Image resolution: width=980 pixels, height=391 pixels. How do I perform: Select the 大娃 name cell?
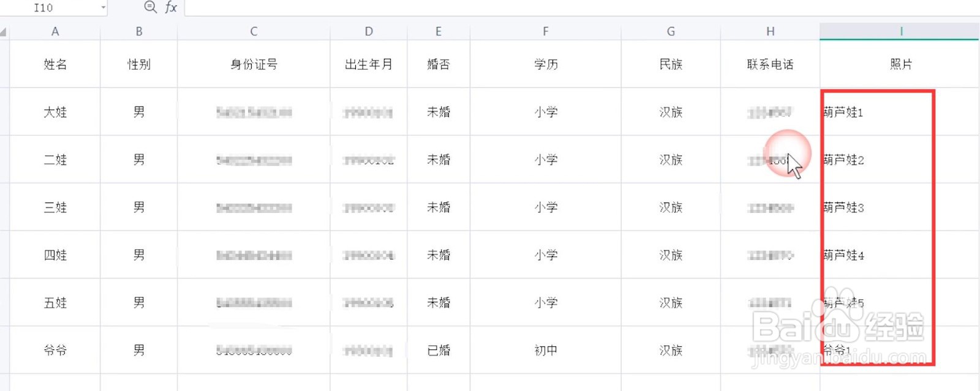coord(55,112)
